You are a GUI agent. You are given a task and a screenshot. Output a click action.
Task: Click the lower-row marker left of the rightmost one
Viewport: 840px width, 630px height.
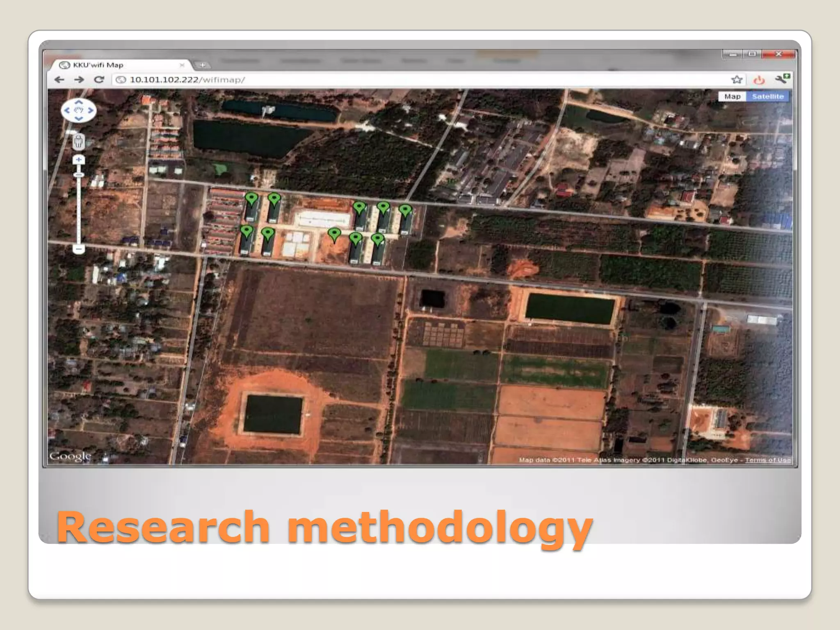point(356,239)
